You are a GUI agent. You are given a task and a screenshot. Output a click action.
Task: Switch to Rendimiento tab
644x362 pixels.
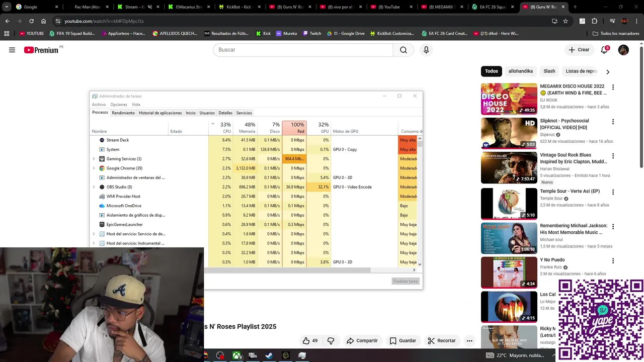click(x=123, y=113)
